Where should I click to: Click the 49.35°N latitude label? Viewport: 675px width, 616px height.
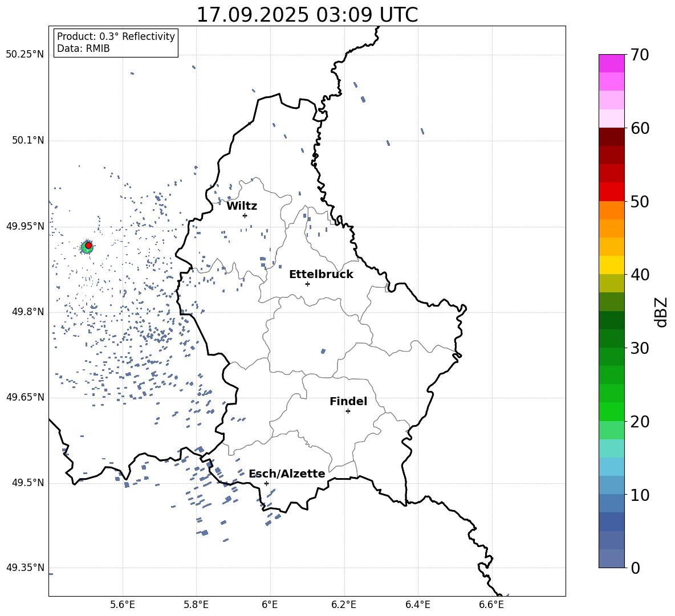pos(25,568)
